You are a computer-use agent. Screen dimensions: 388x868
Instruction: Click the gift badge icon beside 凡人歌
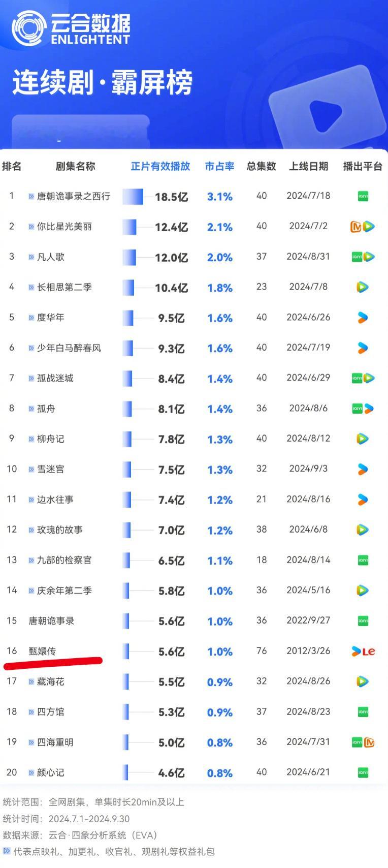31,257
